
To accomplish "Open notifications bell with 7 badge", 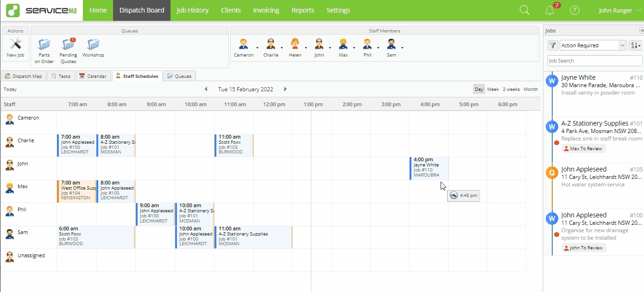I will [x=550, y=10].
